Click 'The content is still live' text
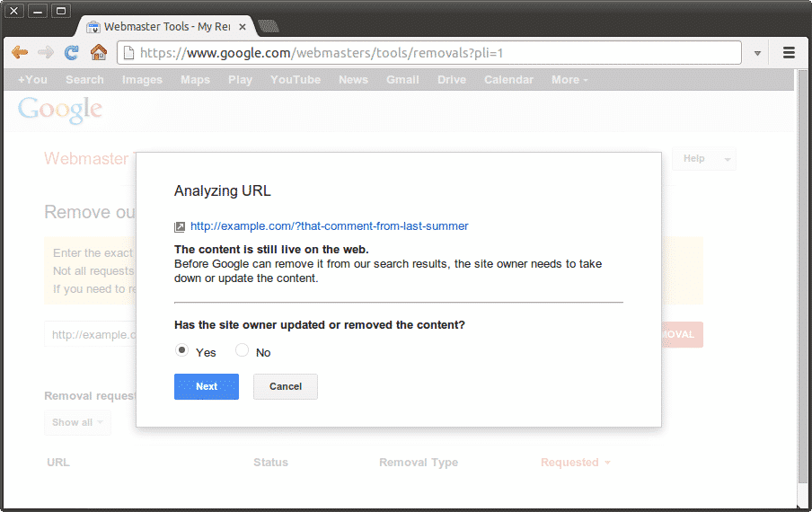 pyautogui.click(x=271, y=250)
